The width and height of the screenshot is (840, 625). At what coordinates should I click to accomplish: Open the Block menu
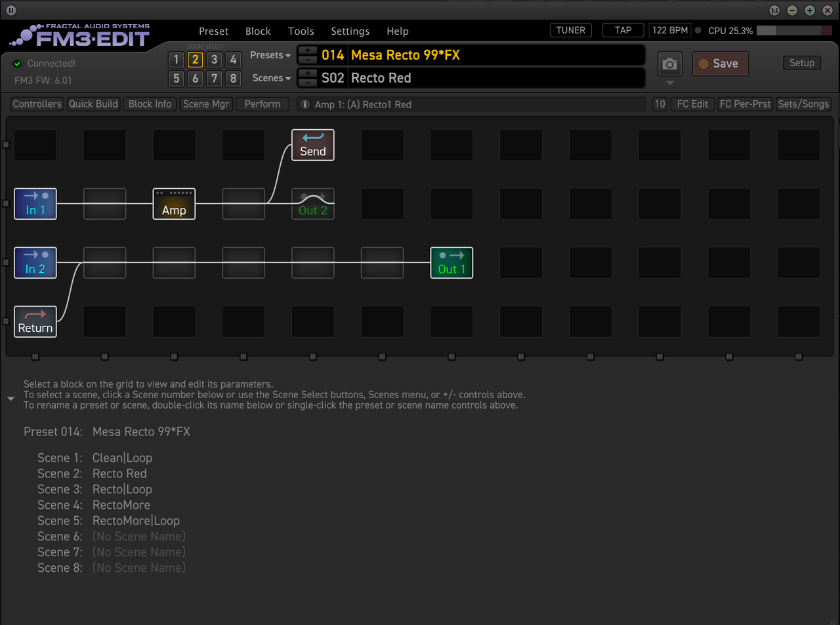pyautogui.click(x=258, y=31)
